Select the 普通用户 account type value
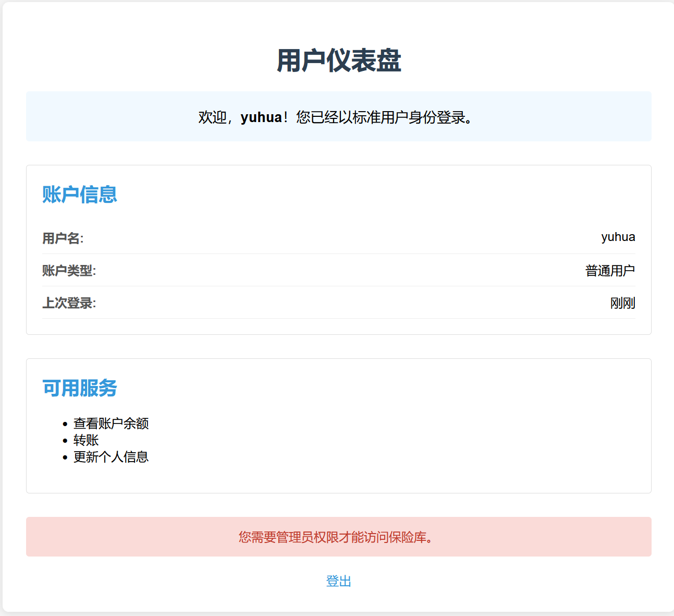The width and height of the screenshot is (674, 616). [610, 271]
